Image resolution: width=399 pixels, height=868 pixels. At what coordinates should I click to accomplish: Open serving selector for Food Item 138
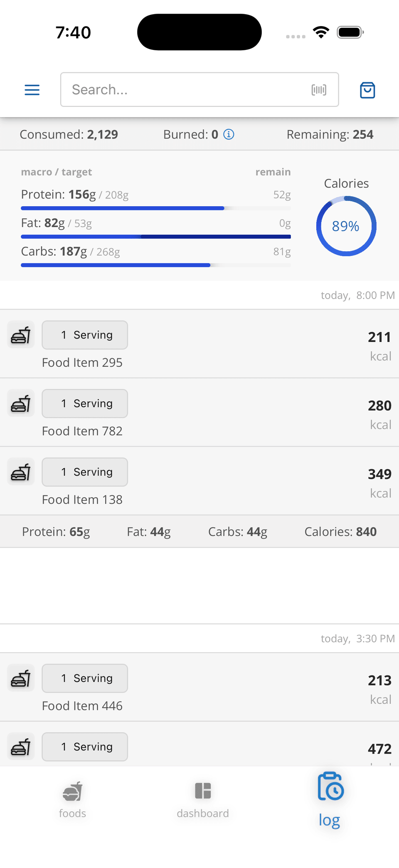85,472
